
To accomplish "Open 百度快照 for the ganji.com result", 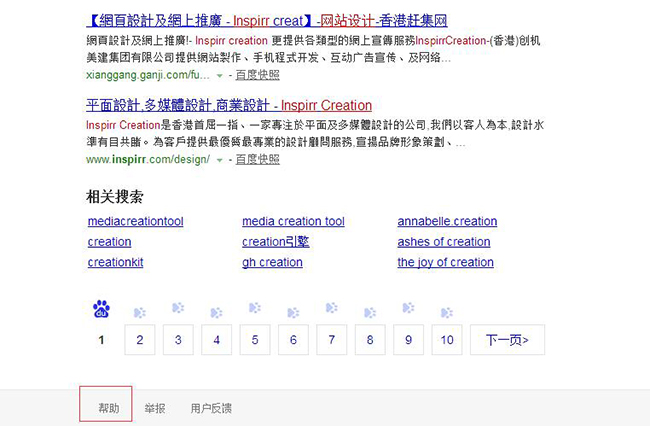I will [x=257, y=75].
